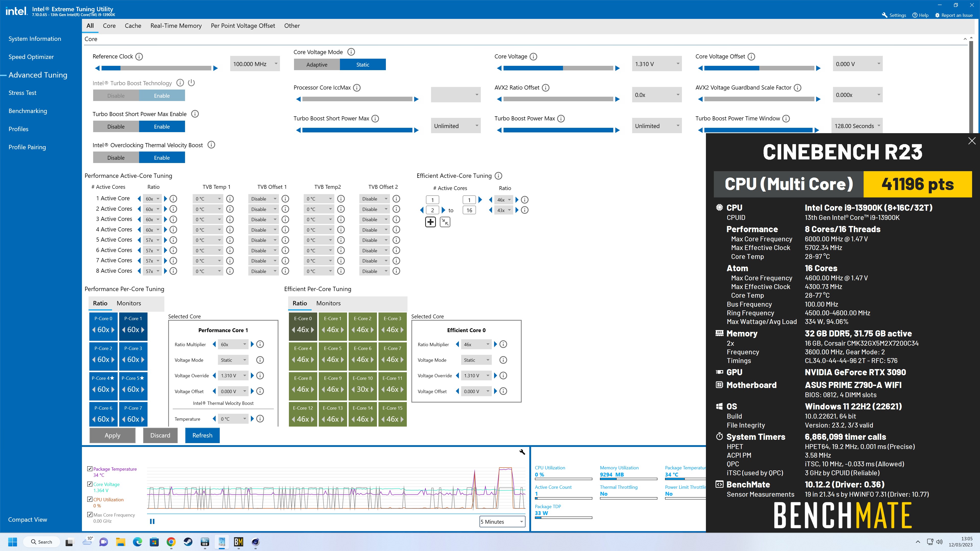This screenshot has height=551, width=980.
Task: Open BenchMate app from the taskbar
Action: pyautogui.click(x=239, y=542)
